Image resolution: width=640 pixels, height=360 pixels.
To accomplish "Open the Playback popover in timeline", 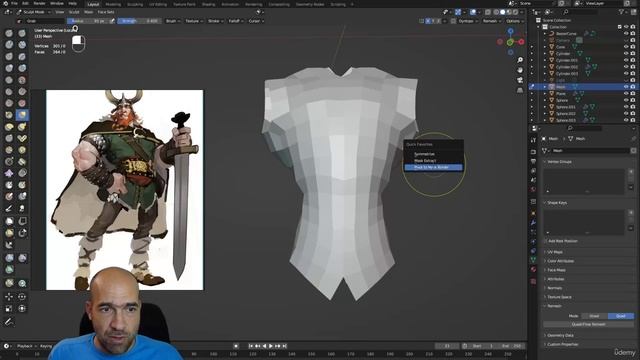I will coord(25,346).
